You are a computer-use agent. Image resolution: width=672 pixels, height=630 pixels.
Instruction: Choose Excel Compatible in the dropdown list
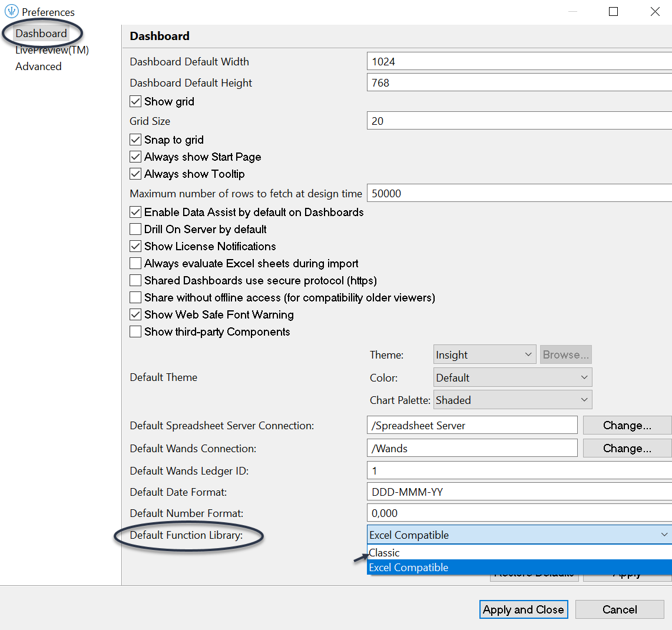[519, 568]
